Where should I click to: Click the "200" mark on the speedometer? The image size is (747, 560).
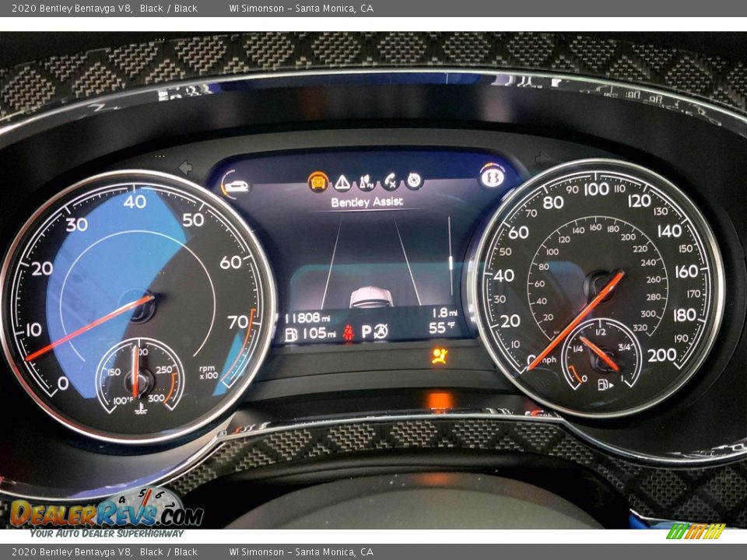tap(661, 355)
